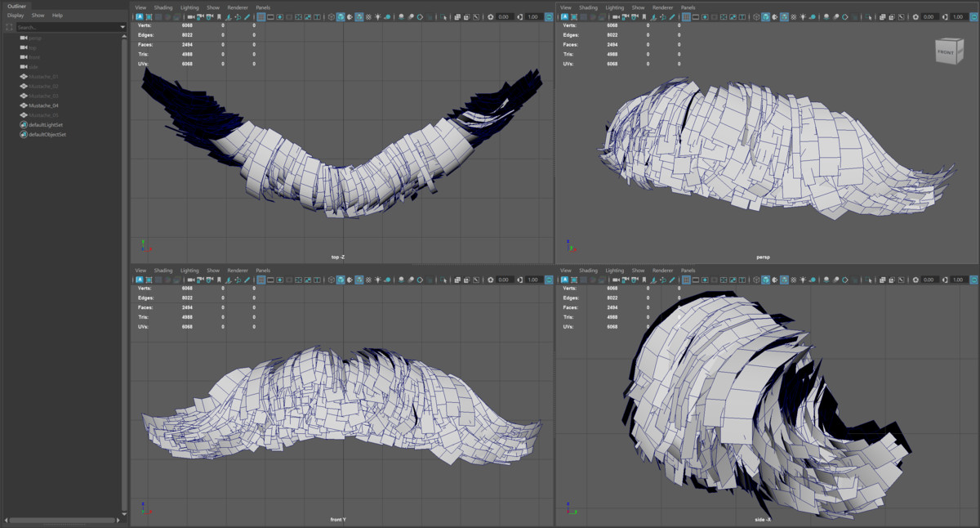980x528 pixels.
Task: Click the FRONT face of the view cube
Action: pyautogui.click(x=946, y=52)
